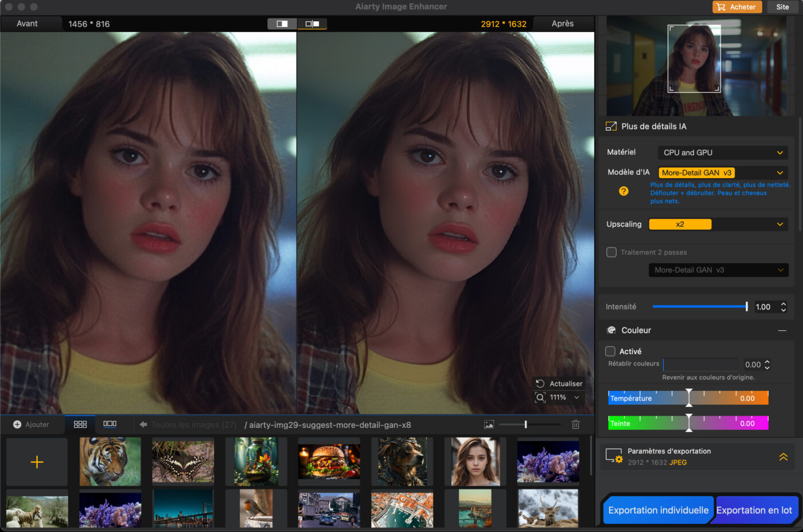Click the yellow help question mark icon
Viewport: 803px width, 532px height.
pyautogui.click(x=623, y=191)
